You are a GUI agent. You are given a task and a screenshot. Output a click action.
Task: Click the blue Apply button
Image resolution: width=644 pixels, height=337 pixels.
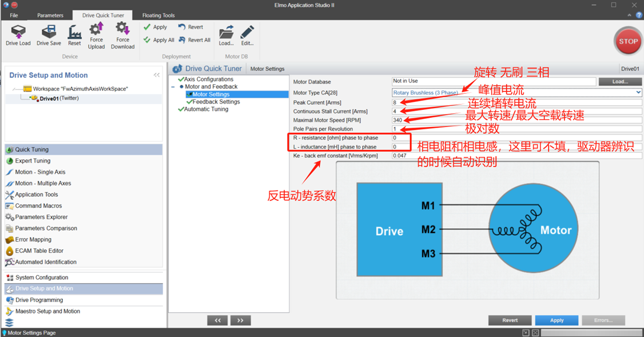[x=556, y=320]
